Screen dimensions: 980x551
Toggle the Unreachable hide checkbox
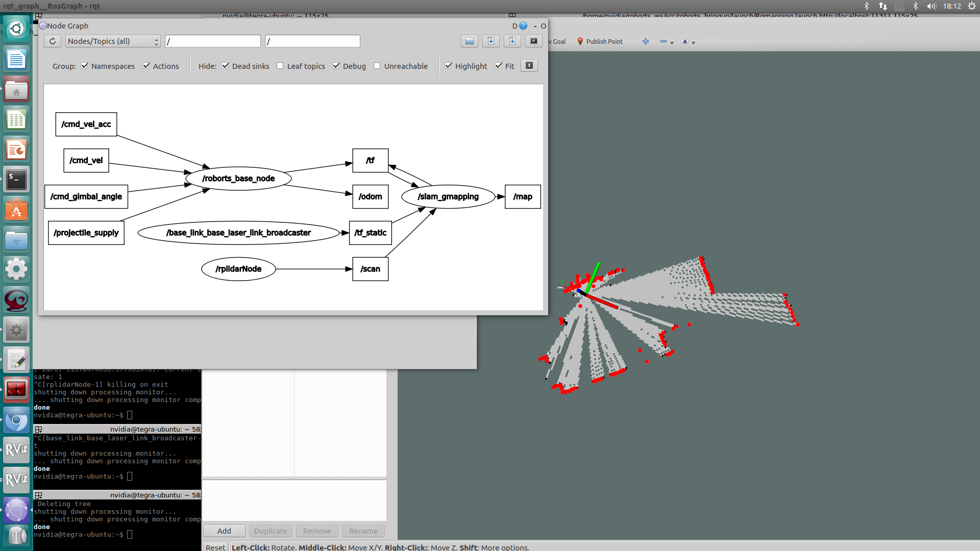pos(377,66)
